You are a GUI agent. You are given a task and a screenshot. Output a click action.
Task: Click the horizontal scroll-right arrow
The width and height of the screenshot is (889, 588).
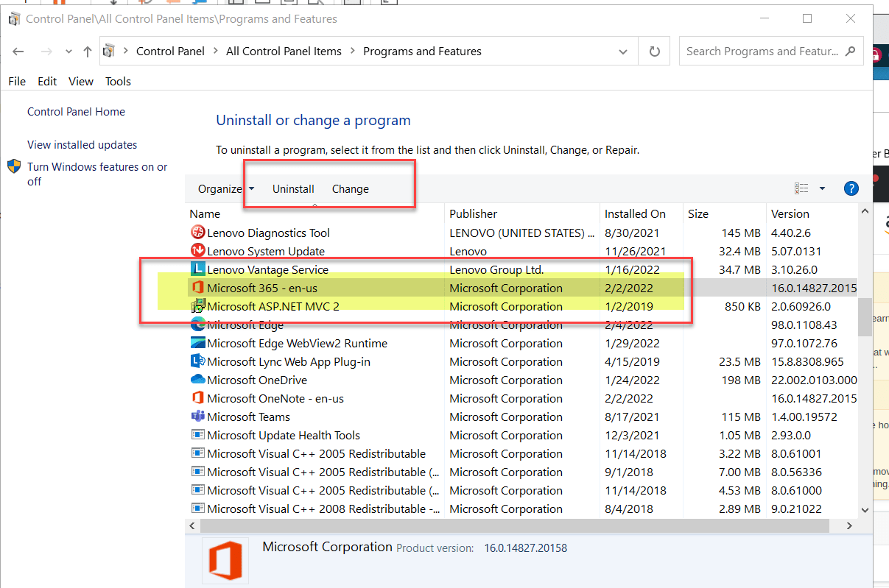849,525
